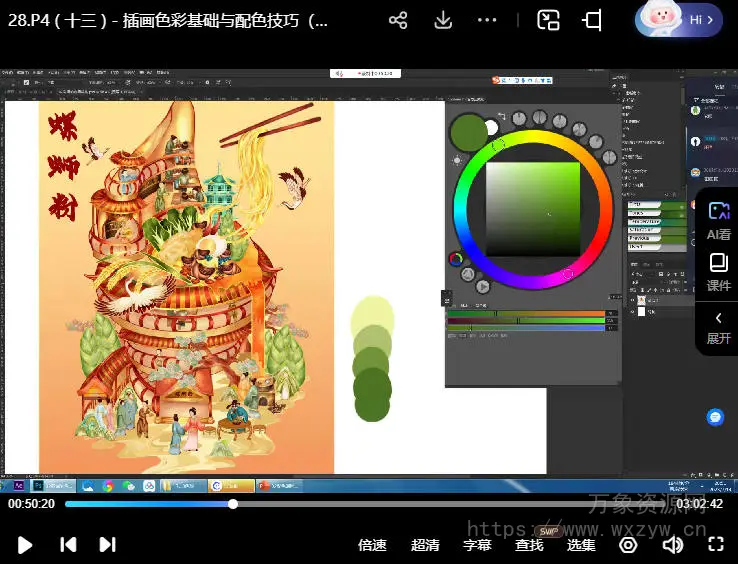Viewport: 738px width, 564px height.
Task: Click the crop/screenshot icon in the top bar
Action: coord(593,21)
